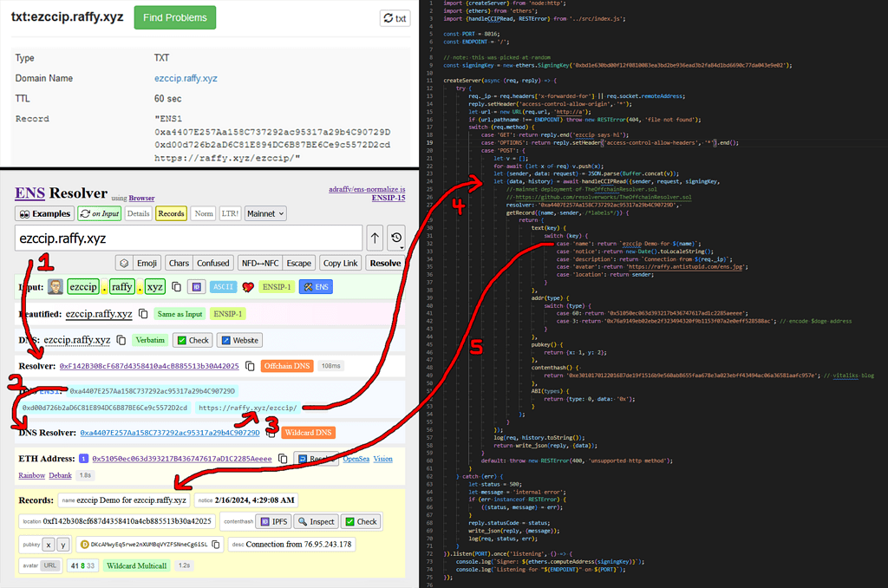Select the ENS hammer badge in Input row
The height and width of the screenshot is (588, 888).
(x=317, y=286)
